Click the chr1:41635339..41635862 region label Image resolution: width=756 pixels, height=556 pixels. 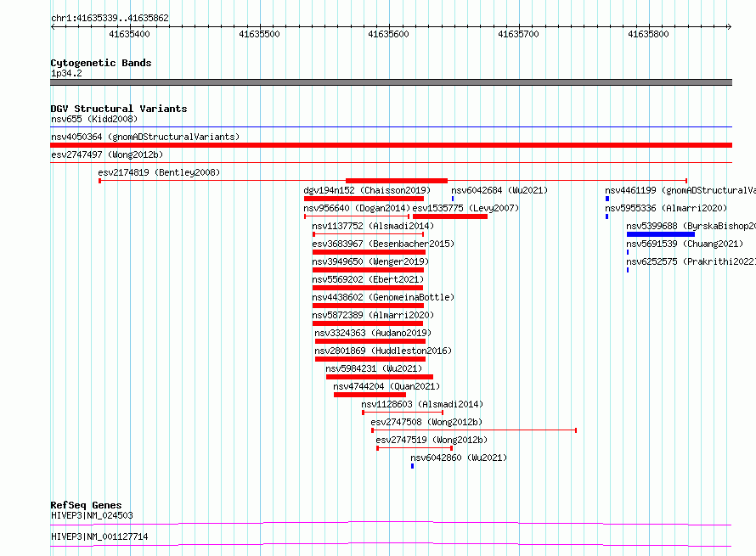(110, 18)
